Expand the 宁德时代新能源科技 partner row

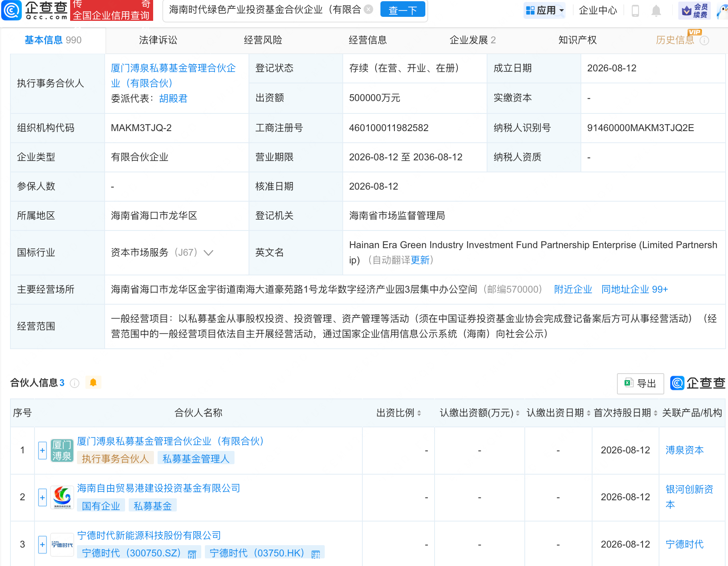42,545
